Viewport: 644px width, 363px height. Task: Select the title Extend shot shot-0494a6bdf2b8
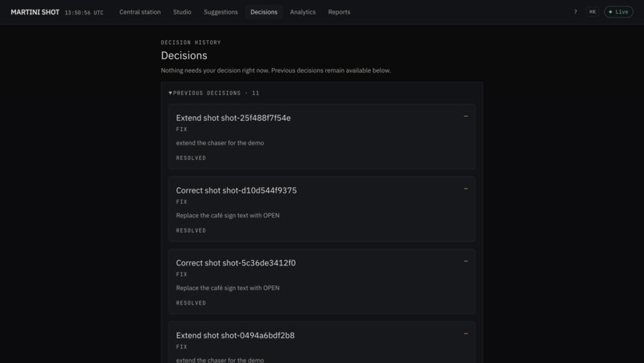point(236,336)
